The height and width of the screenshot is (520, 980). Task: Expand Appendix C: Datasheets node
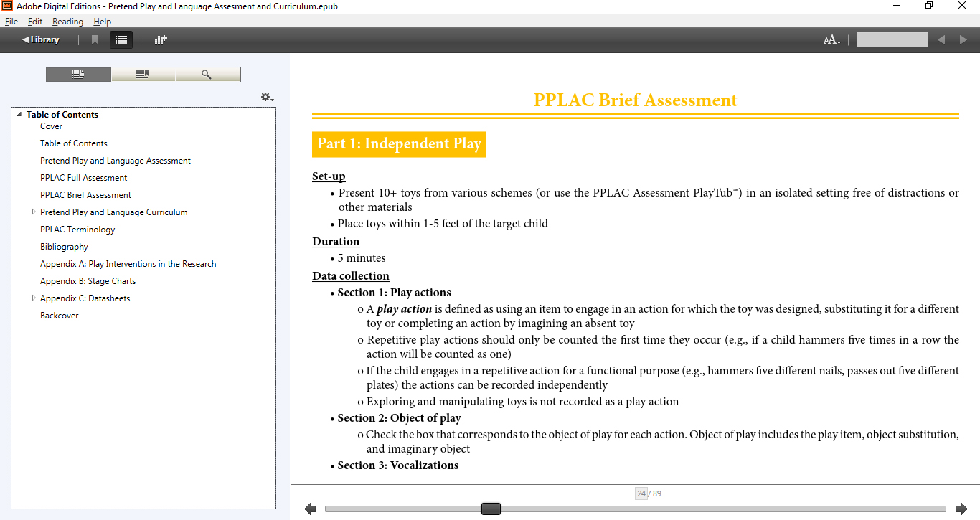34,298
